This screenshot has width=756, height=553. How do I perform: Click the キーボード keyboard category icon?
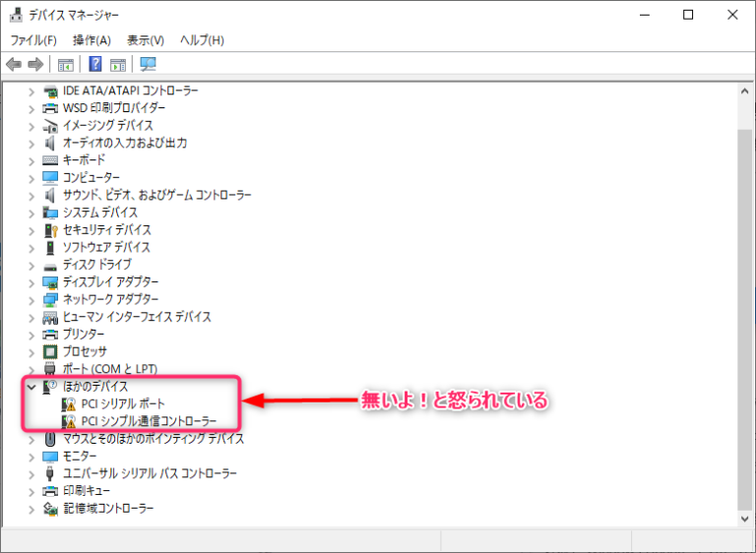pos(51,160)
